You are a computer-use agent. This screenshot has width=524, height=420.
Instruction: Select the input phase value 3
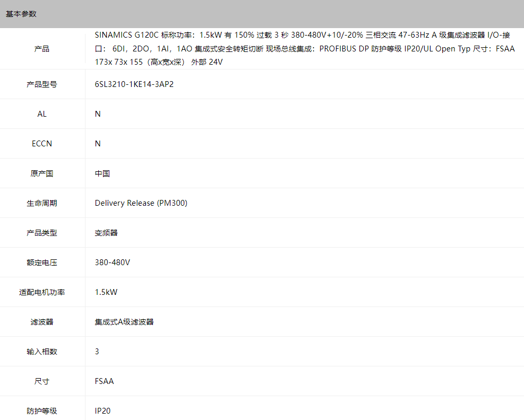click(x=97, y=352)
